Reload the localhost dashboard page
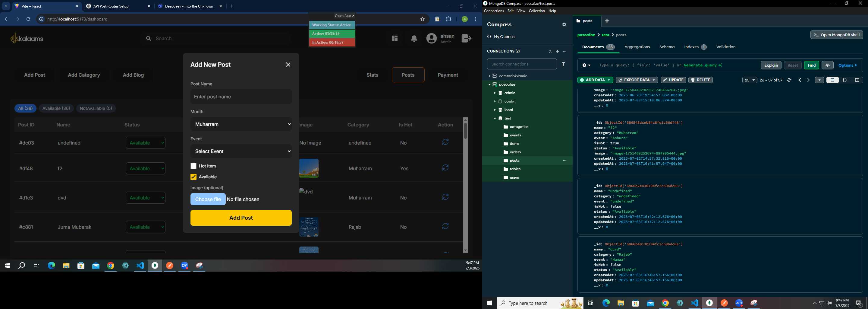868x309 pixels. (28, 19)
